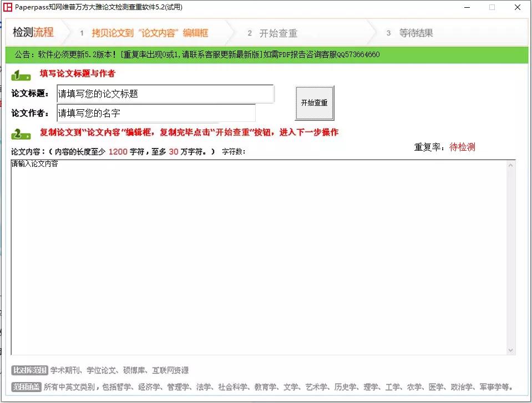
Task: Focus the 论文作者 name field
Action: (x=156, y=113)
